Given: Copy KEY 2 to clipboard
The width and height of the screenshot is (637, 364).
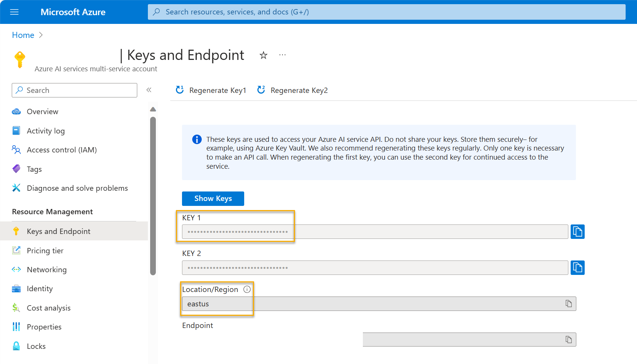Looking at the screenshot, I should click(577, 267).
